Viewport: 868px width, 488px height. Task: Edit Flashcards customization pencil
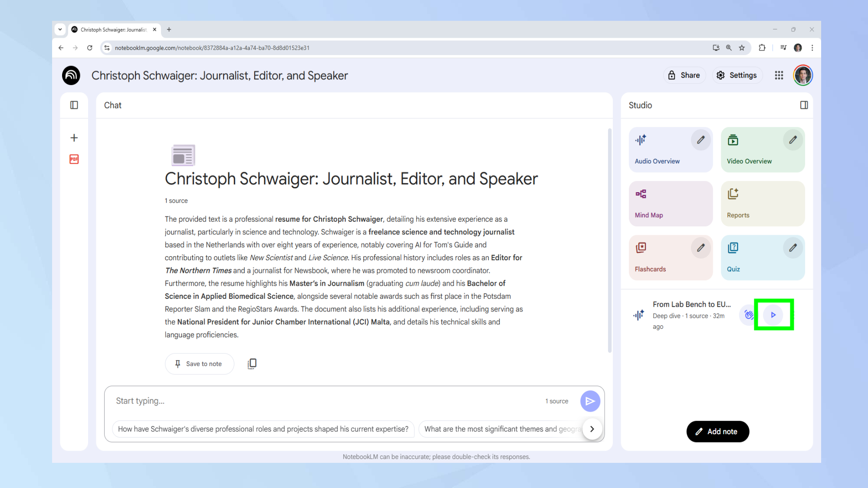(700, 248)
